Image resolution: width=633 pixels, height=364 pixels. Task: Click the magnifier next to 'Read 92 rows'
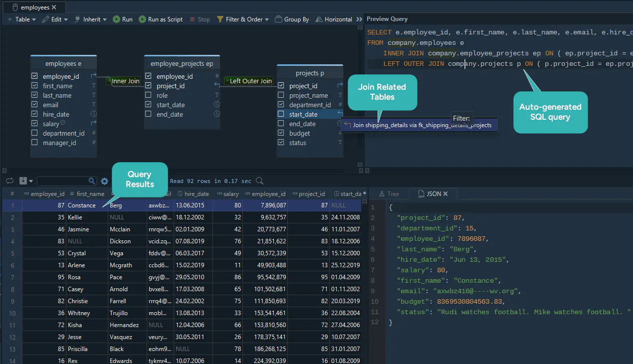(259, 181)
